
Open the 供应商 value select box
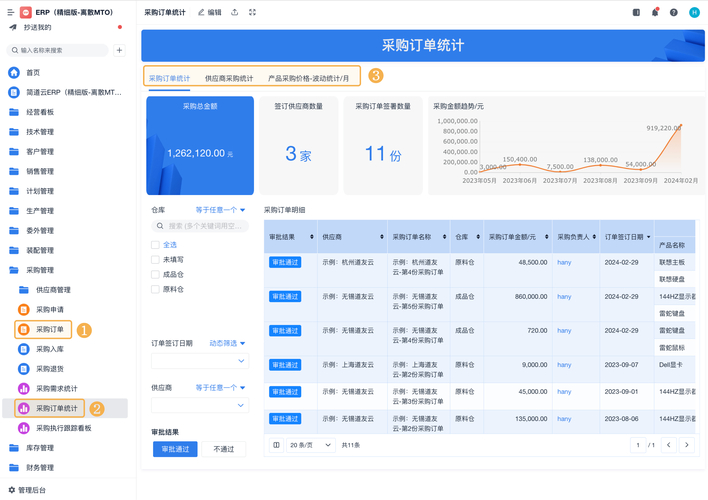coord(200,405)
